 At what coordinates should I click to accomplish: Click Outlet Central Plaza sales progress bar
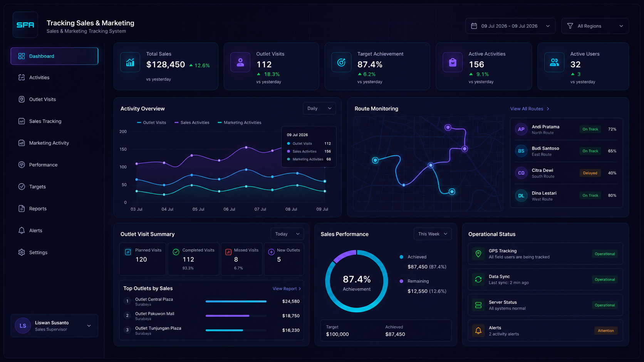(x=236, y=301)
